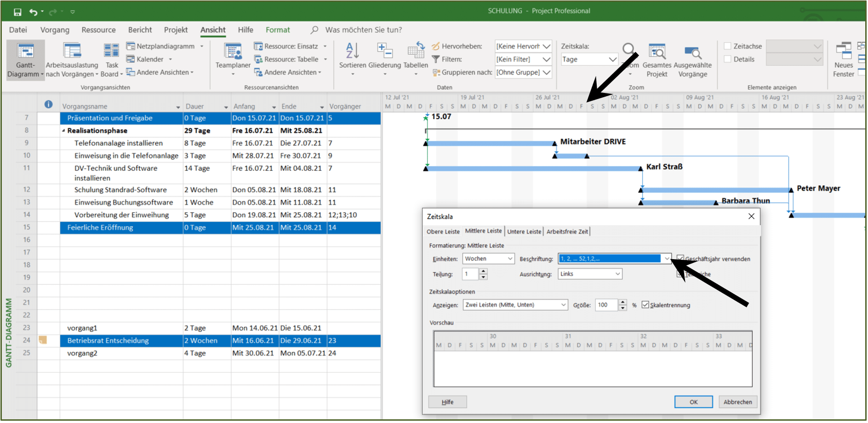The height and width of the screenshot is (423, 868).
Task: Click the Save icon in title bar
Action: tap(17, 12)
